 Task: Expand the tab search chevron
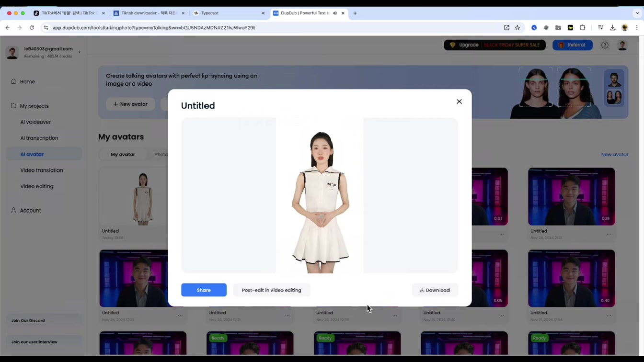637,13
